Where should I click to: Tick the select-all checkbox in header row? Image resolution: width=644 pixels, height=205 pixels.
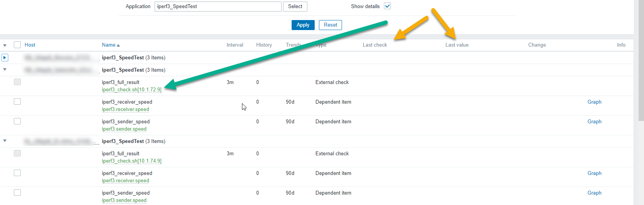click(17, 45)
